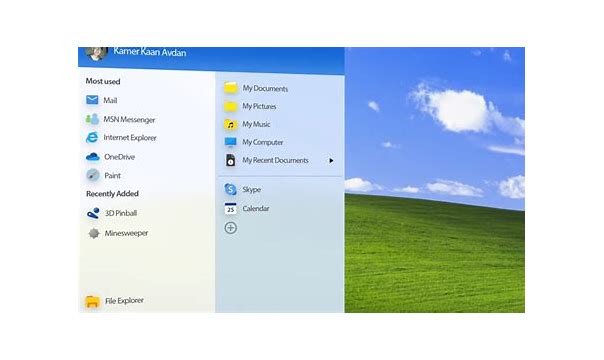Click the My Music label
This screenshot has width=604, height=360.
[x=256, y=124]
